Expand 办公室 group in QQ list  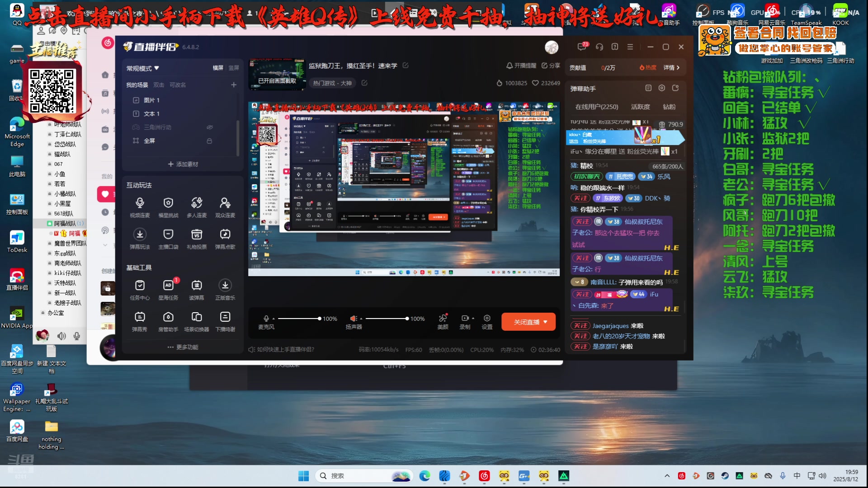(43, 313)
